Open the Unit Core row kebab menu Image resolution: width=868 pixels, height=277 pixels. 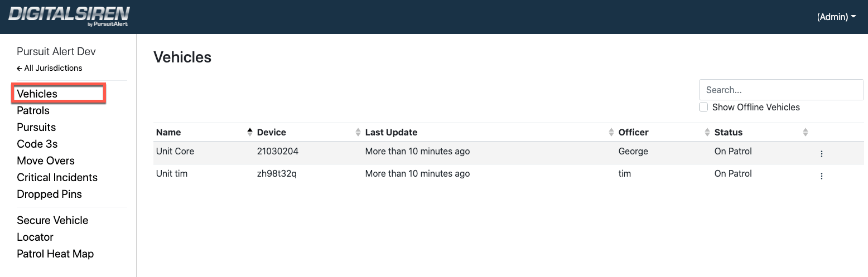pos(821,154)
